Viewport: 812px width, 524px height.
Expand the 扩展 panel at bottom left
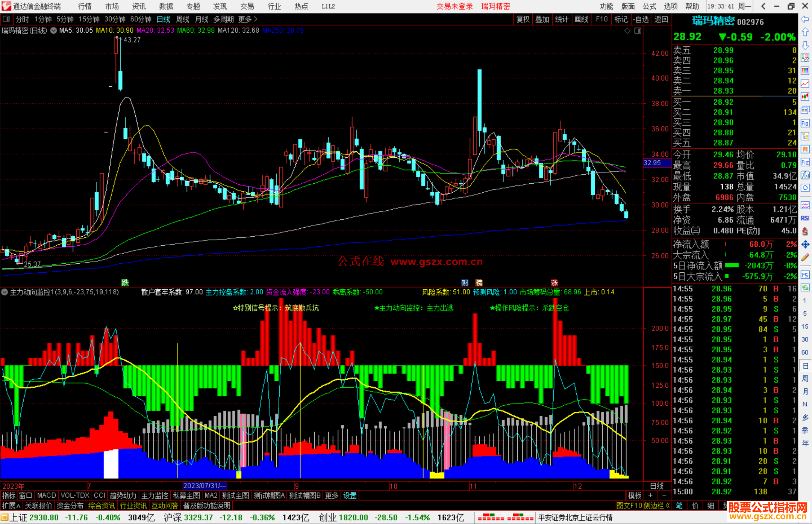click(x=11, y=506)
